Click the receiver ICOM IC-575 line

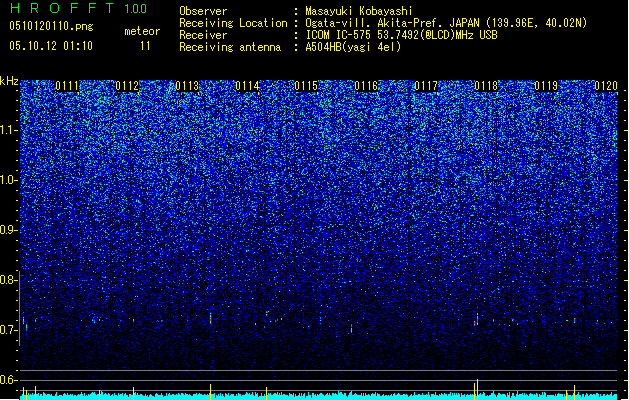[401, 35]
